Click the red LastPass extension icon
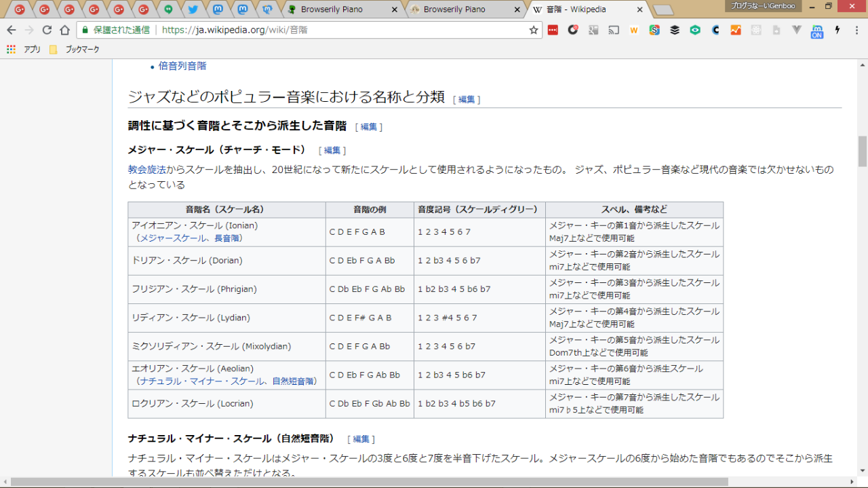The image size is (868, 488). [x=553, y=30]
